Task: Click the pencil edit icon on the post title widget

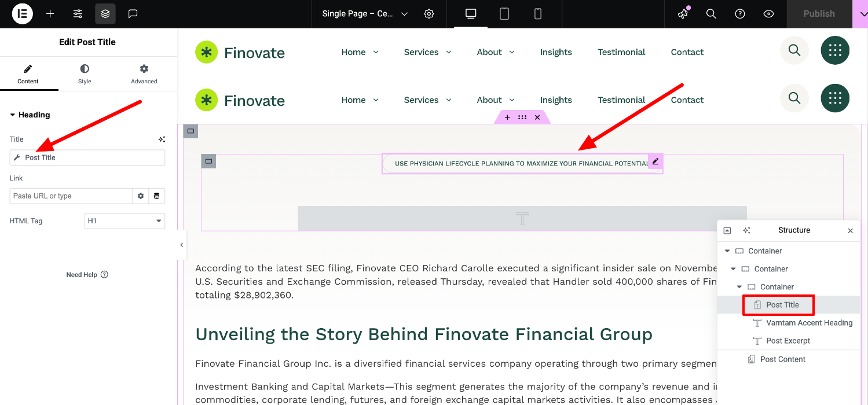Action: tap(655, 161)
